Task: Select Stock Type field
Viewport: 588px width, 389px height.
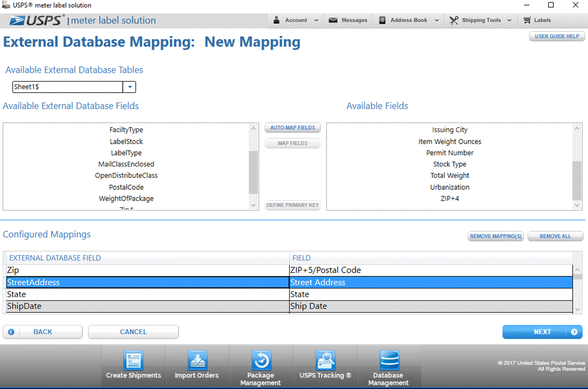Action: 449,164
